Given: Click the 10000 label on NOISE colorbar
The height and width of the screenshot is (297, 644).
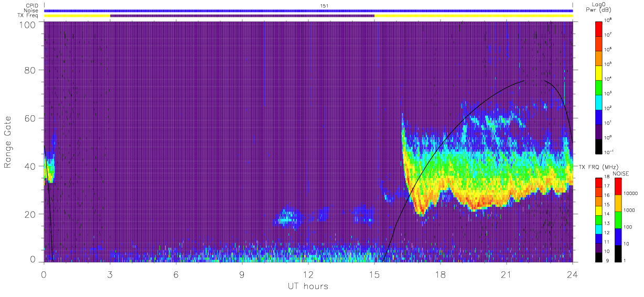Looking at the screenshot, I should click(x=631, y=194).
